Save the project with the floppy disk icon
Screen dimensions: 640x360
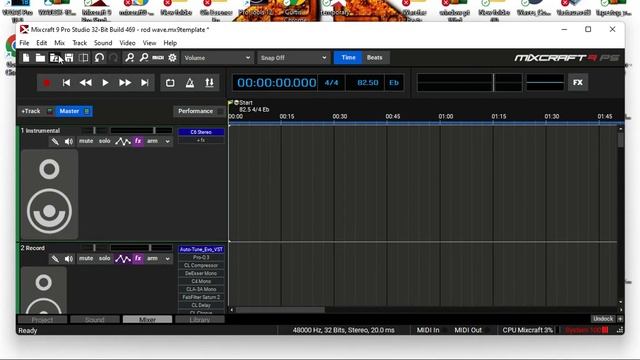69,58
